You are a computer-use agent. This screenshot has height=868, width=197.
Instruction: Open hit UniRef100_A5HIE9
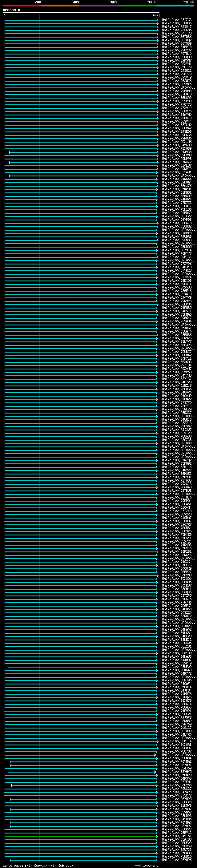coord(176,535)
